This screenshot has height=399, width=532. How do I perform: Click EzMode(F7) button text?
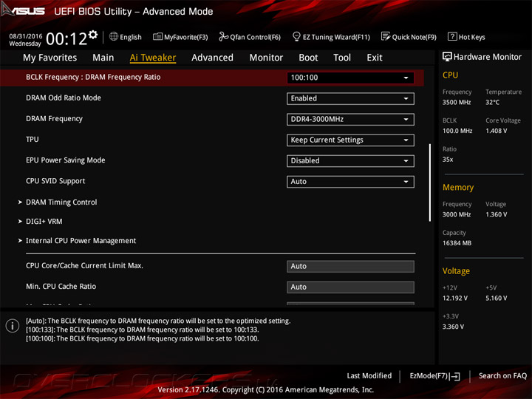(429, 376)
